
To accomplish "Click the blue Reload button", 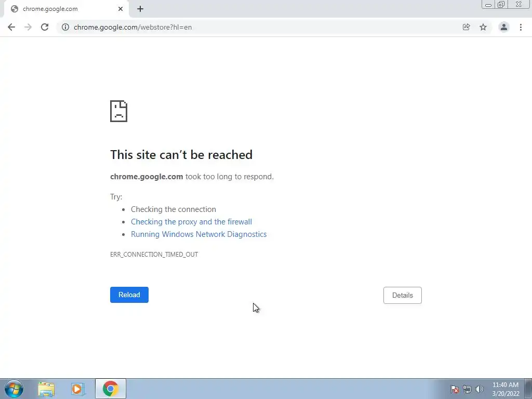I will [x=129, y=295].
